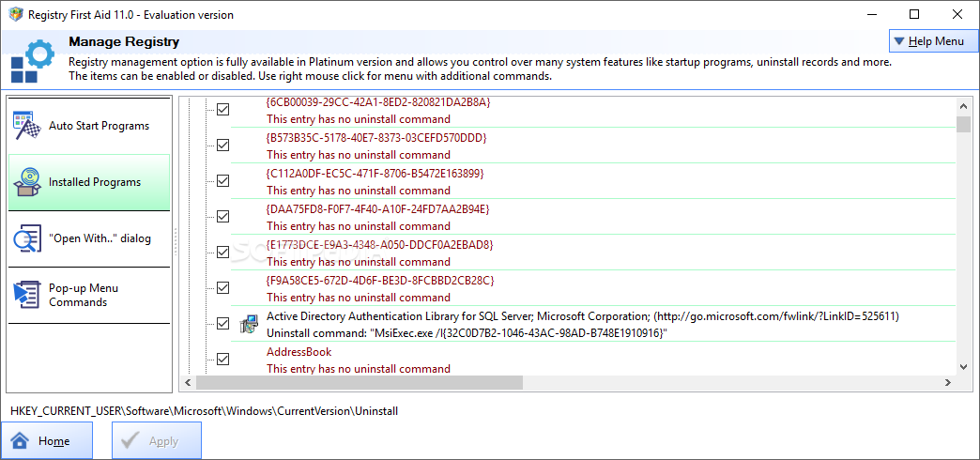Click the Home button
The height and width of the screenshot is (460, 980).
[47, 440]
